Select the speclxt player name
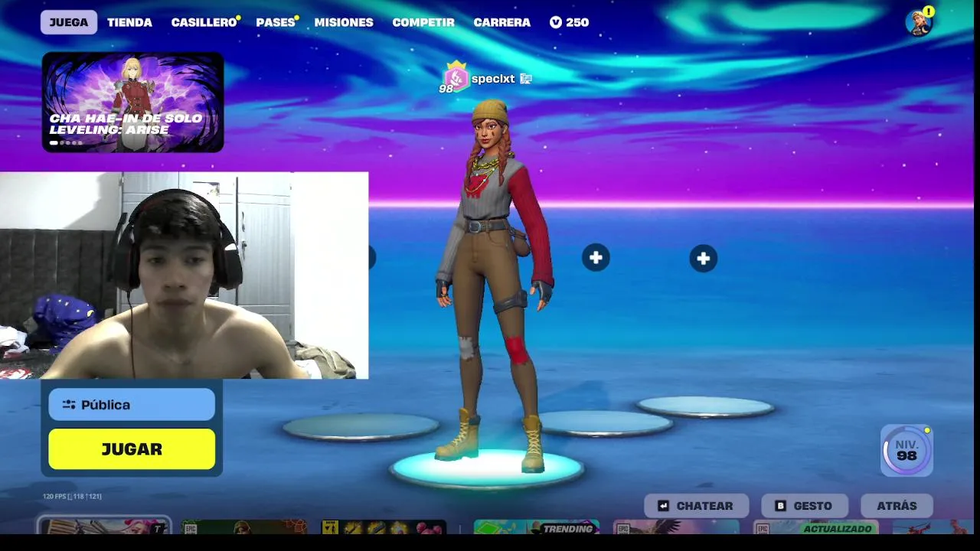 (x=493, y=79)
